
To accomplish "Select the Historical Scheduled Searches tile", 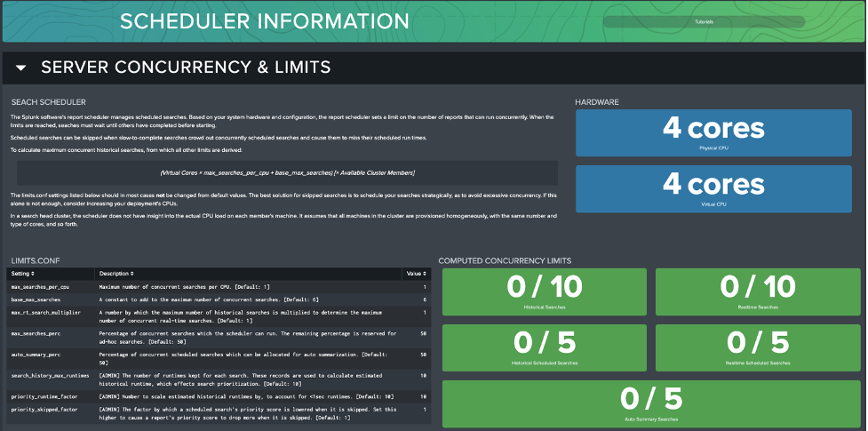I will click(545, 347).
